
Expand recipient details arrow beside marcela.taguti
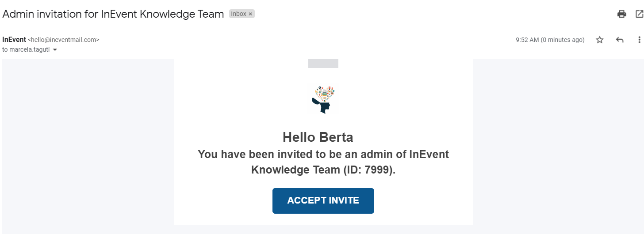[55, 50]
